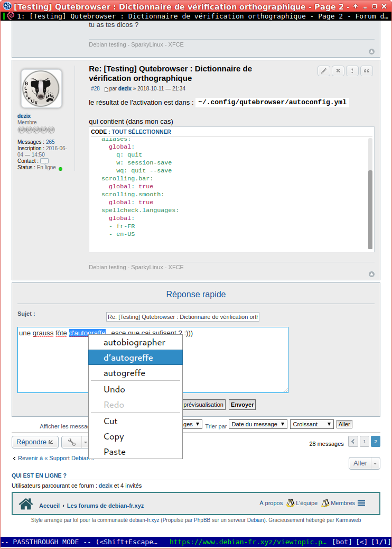Select Undo in the context menu
Image resolution: width=392 pixels, height=549 pixels.
135,389
